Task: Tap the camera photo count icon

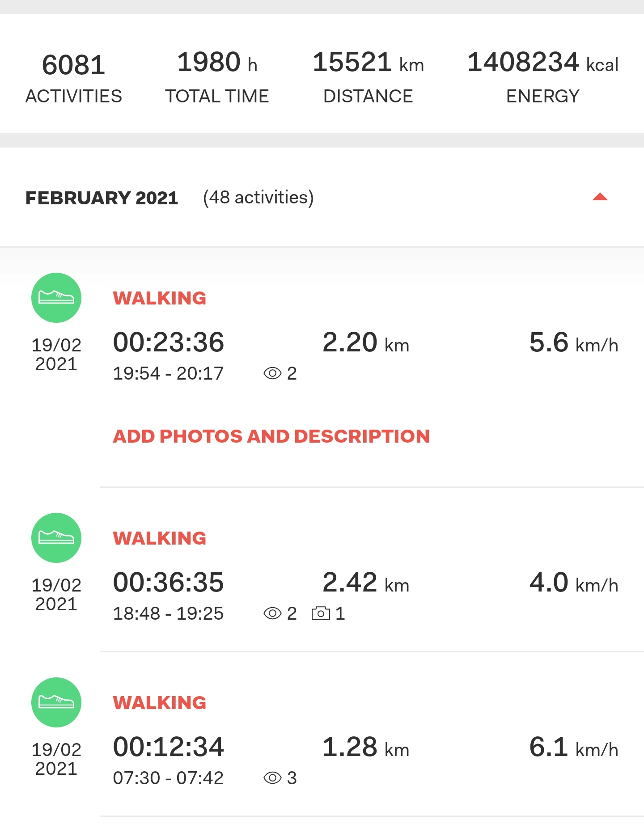Action: 321,613
